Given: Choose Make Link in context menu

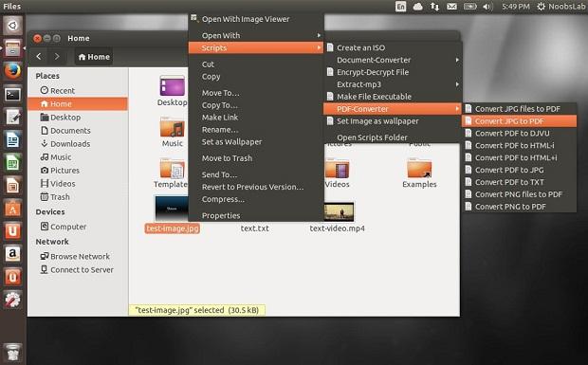Looking at the screenshot, I should pyautogui.click(x=256, y=118).
